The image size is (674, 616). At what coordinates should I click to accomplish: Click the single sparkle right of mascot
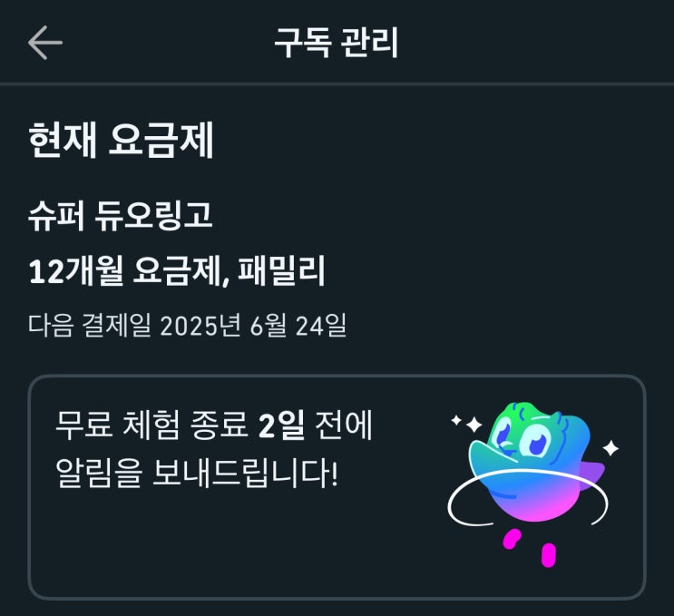pos(611,448)
